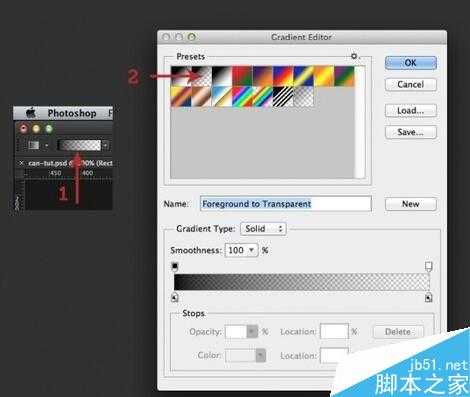470x397 pixels.
Task: Expand the Smoothness value dropdown arrow
Action: point(252,250)
